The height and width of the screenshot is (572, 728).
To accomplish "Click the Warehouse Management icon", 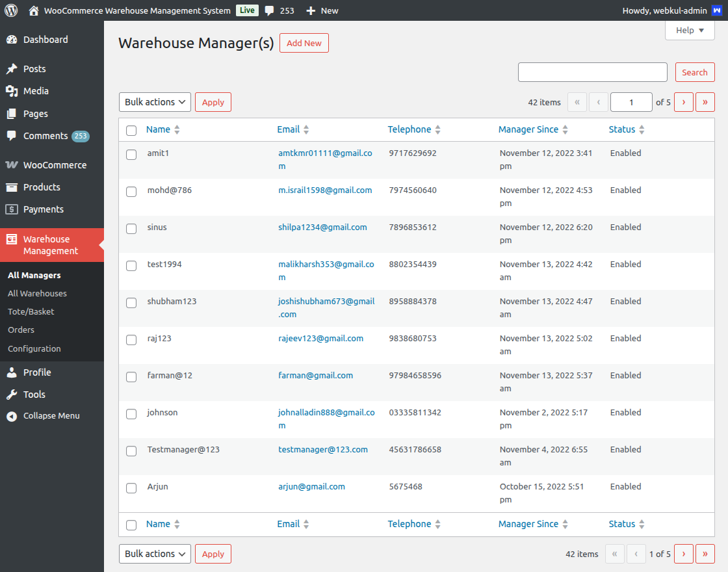I will (x=12, y=239).
